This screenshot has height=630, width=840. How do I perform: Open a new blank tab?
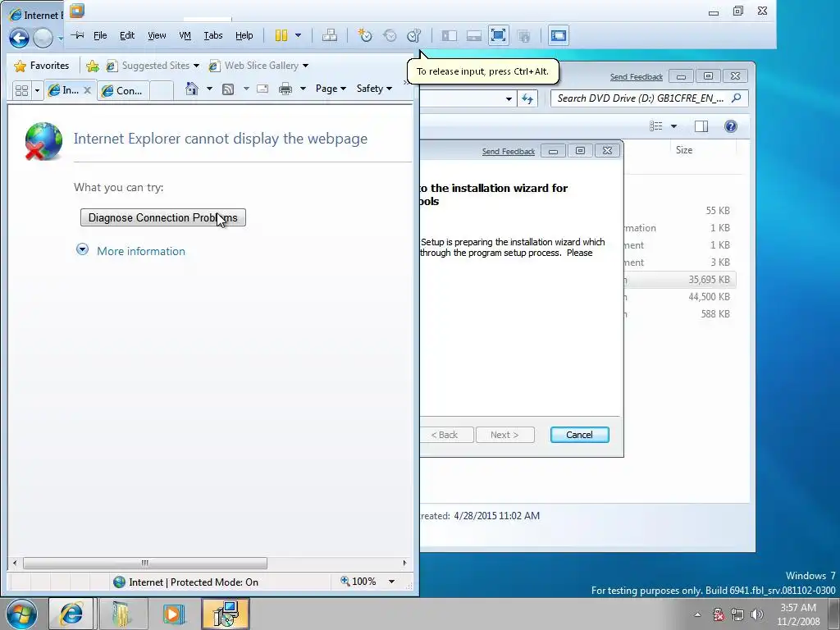pos(162,90)
